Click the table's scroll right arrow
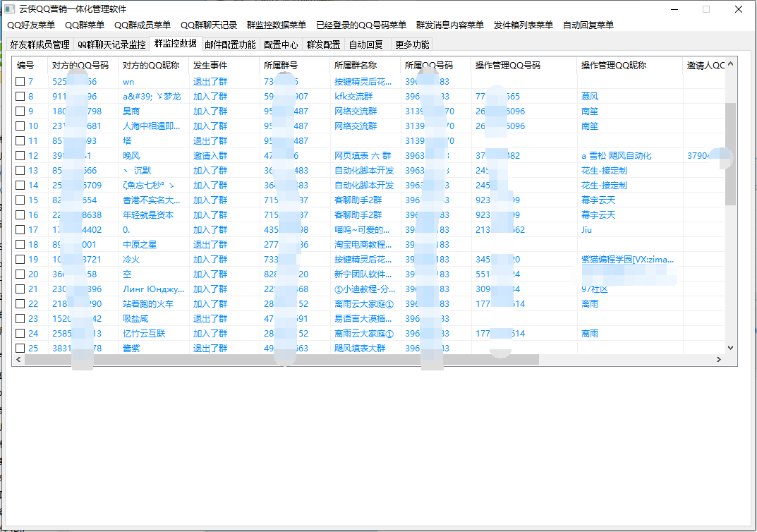 pos(719,360)
